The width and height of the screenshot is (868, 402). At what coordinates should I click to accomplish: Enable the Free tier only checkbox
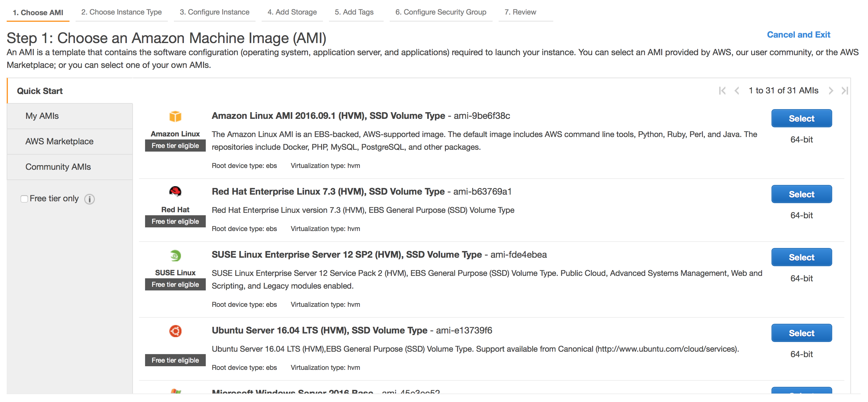pos(24,199)
